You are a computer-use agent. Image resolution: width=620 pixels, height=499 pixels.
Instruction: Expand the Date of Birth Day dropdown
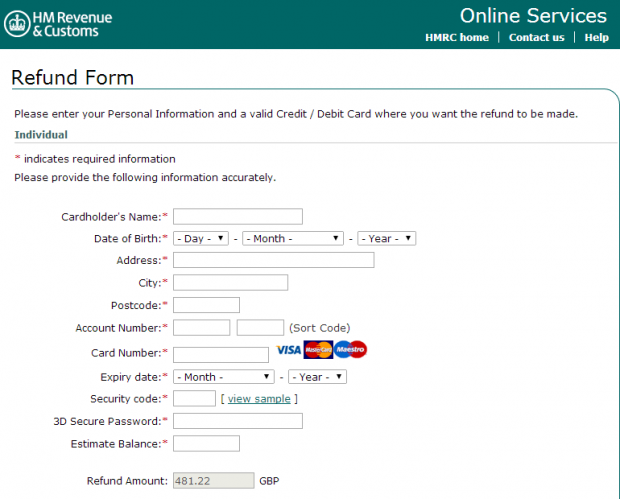[x=201, y=238]
